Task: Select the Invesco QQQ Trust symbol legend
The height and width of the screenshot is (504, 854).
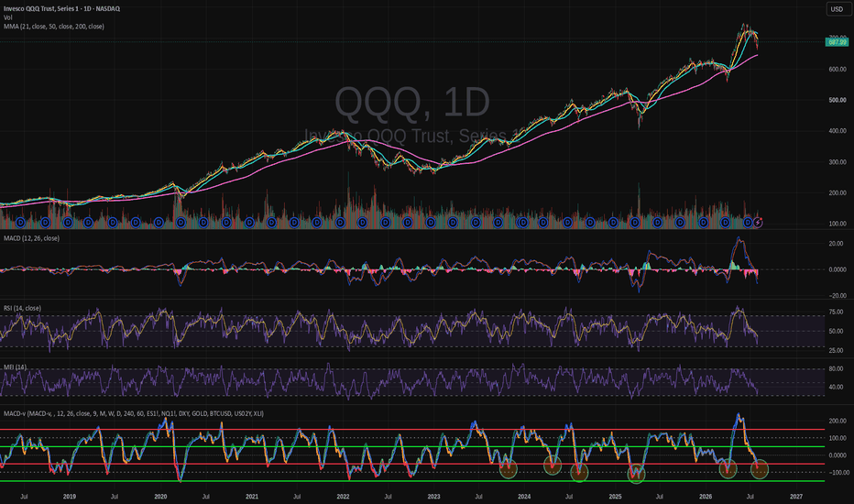Action: coord(62,9)
